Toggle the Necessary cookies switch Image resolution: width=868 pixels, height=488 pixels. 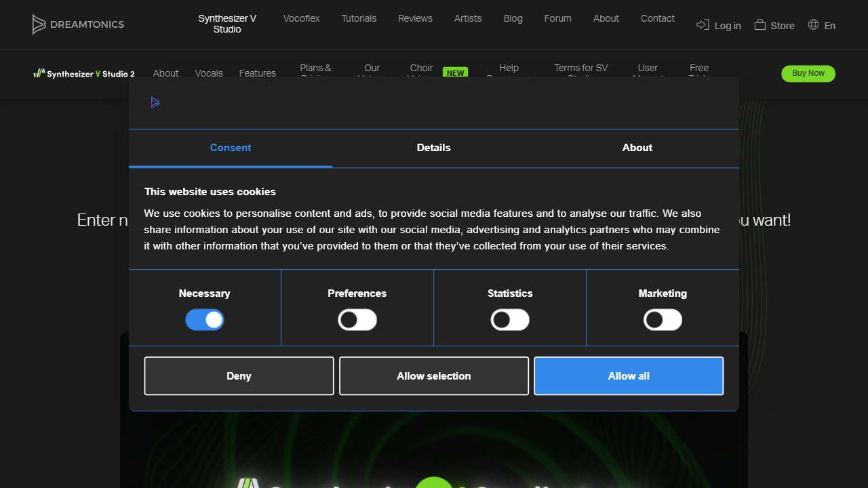[x=205, y=320]
